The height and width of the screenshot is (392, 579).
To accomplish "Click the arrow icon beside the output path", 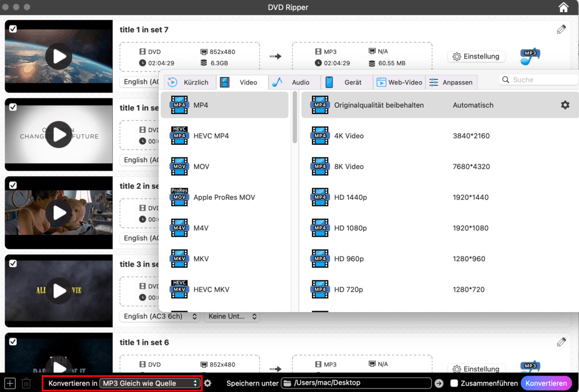I will [x=439, y=383].
